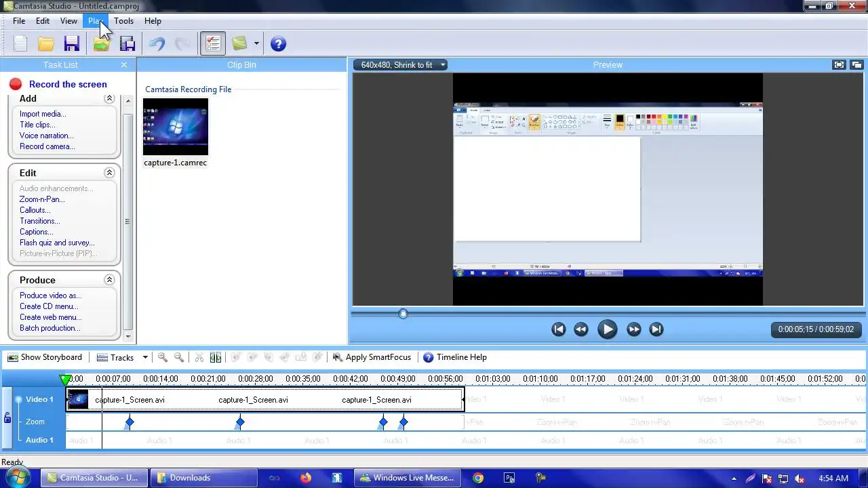The width and height of the screenshot is (868, 488).
Task: Open Zoom-n-Pan task
Action: [42, 199]
